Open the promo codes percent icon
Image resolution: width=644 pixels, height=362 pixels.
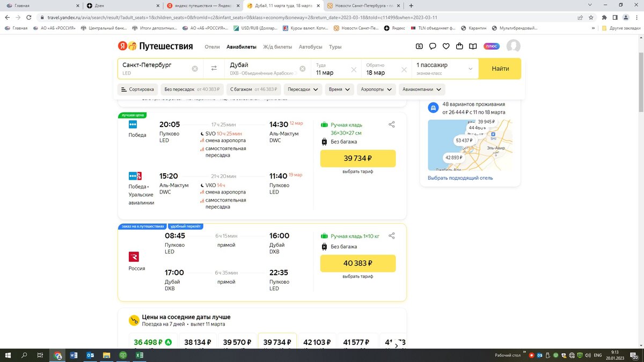tap(419, 46)
